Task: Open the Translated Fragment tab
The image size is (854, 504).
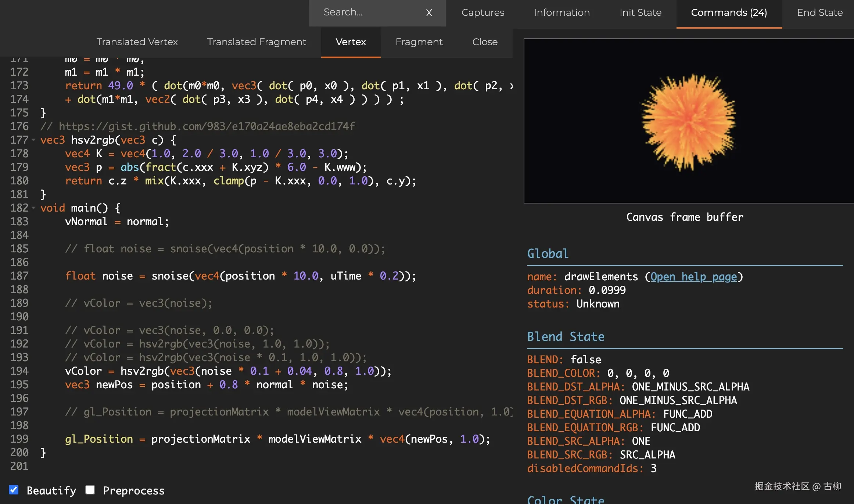Action: pyautogui.click(x=256, y=42)
